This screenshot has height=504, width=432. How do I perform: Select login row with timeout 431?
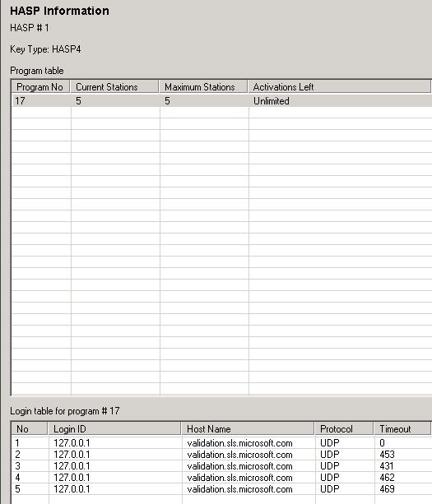221,466
